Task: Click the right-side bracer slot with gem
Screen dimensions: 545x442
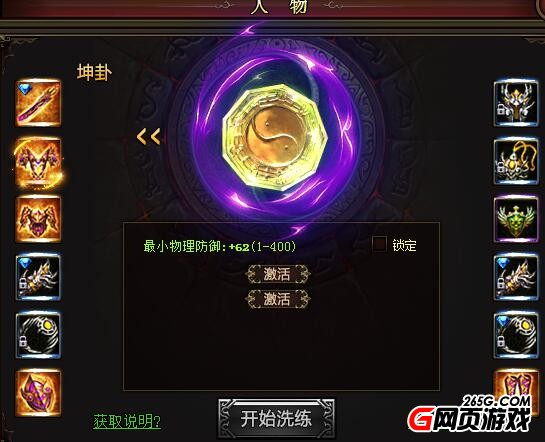Action: (x=516, y=277)
